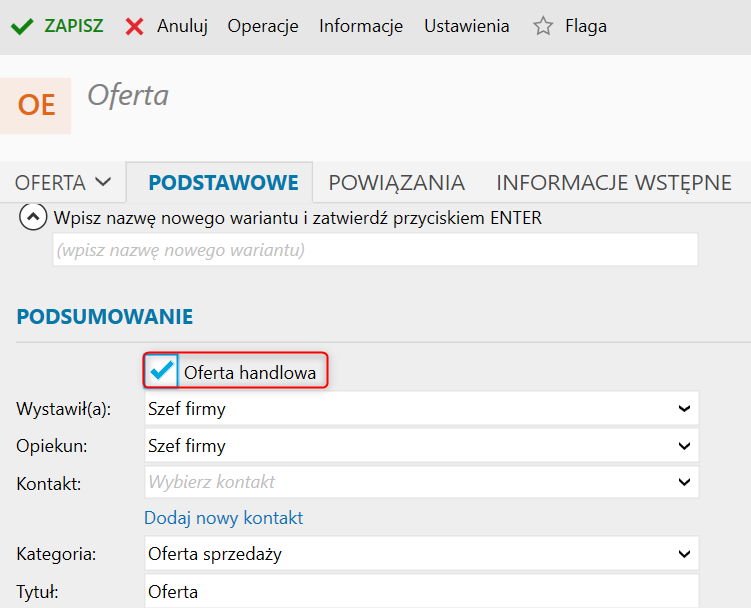
Task: Open the INFORMACJE WSTĘPNE tab
Action: pyautogui.click(x=614, y=183)
